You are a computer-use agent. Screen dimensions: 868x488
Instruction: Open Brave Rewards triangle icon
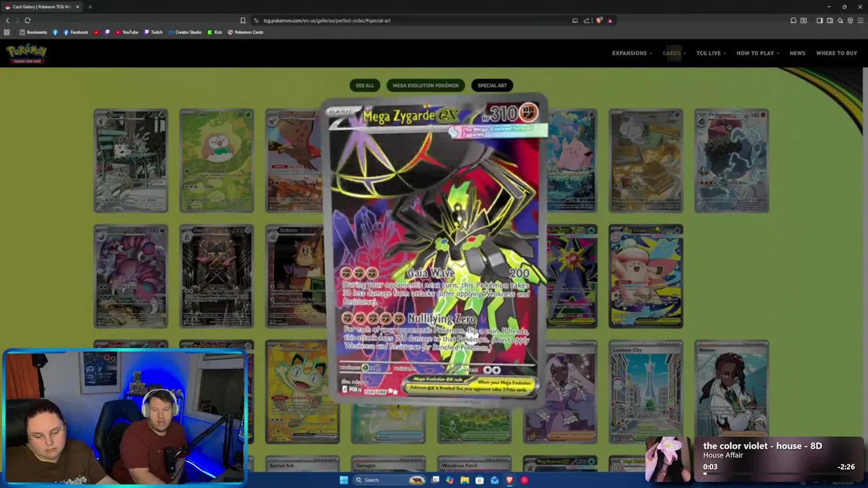pos(610,20)
